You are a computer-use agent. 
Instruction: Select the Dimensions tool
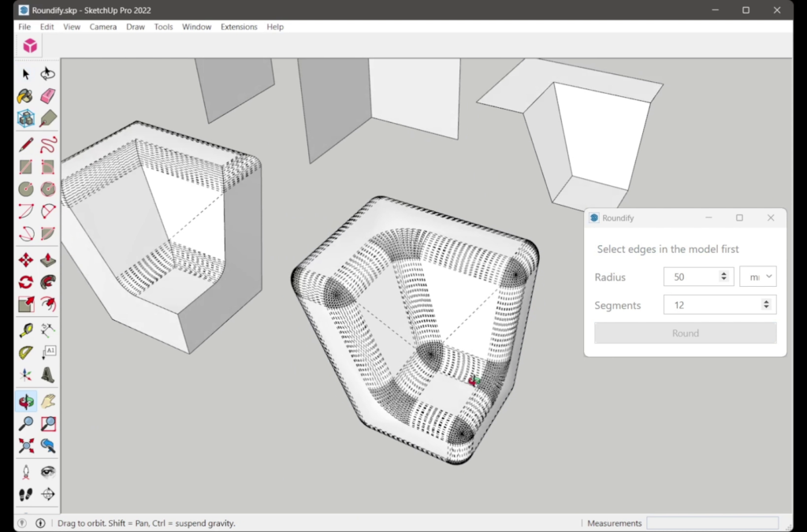point(48,330)
